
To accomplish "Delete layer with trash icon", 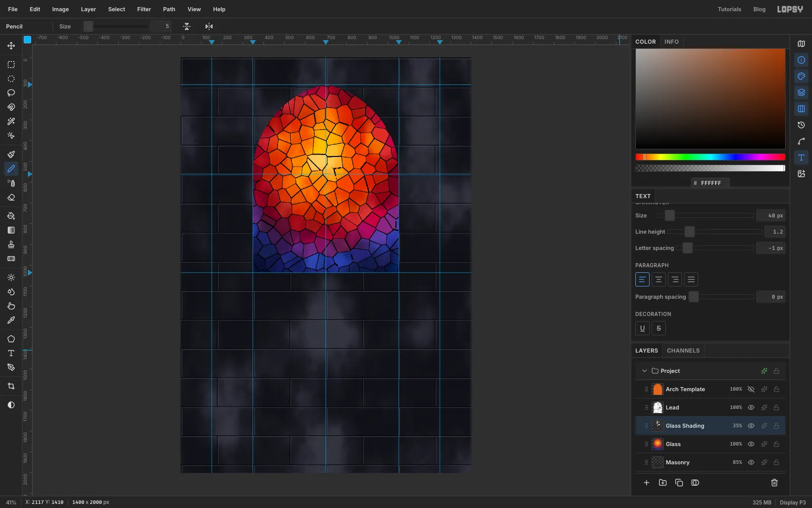I will pos(774,483).
